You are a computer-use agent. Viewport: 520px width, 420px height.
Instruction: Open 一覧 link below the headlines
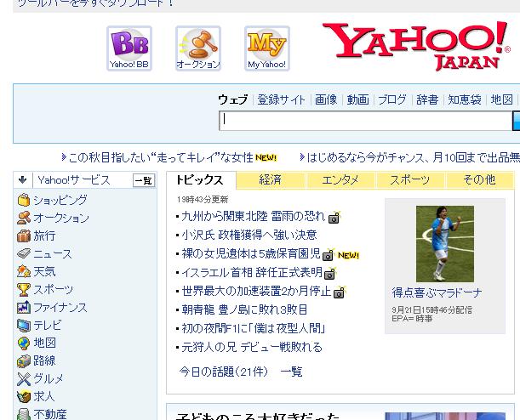[292, 372]
